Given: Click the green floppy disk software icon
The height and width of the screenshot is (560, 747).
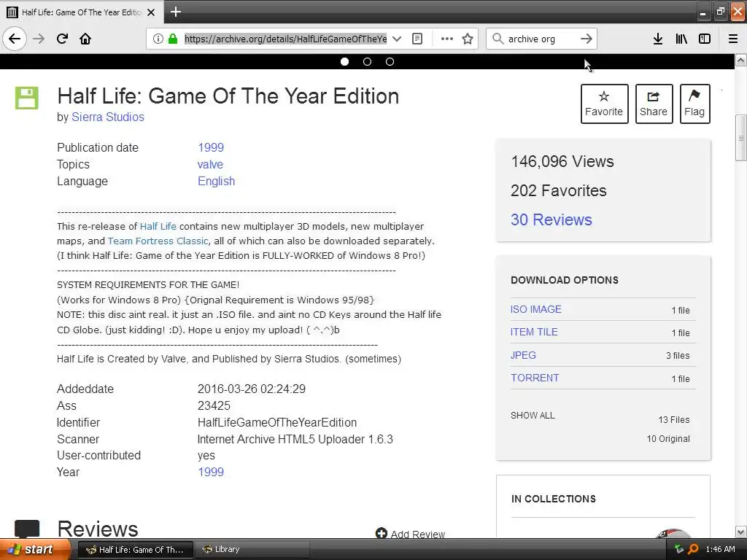Looking at the screenshot, I should tap(27, 98).
